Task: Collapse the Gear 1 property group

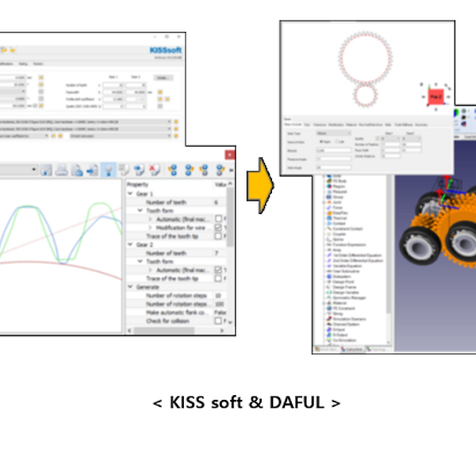Action: tap(132, 193)
